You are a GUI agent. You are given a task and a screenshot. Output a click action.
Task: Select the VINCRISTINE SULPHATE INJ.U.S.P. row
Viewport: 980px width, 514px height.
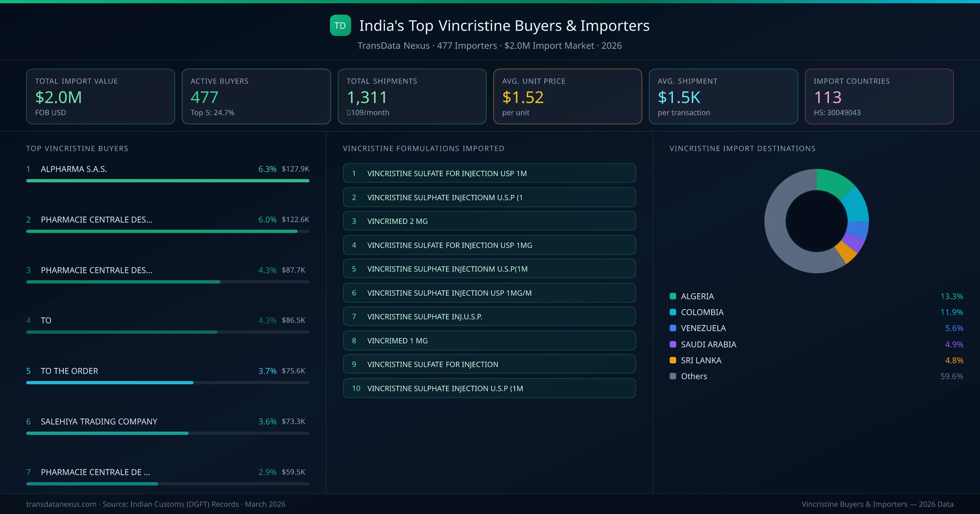pyautogui.click(x=489, y=317)
